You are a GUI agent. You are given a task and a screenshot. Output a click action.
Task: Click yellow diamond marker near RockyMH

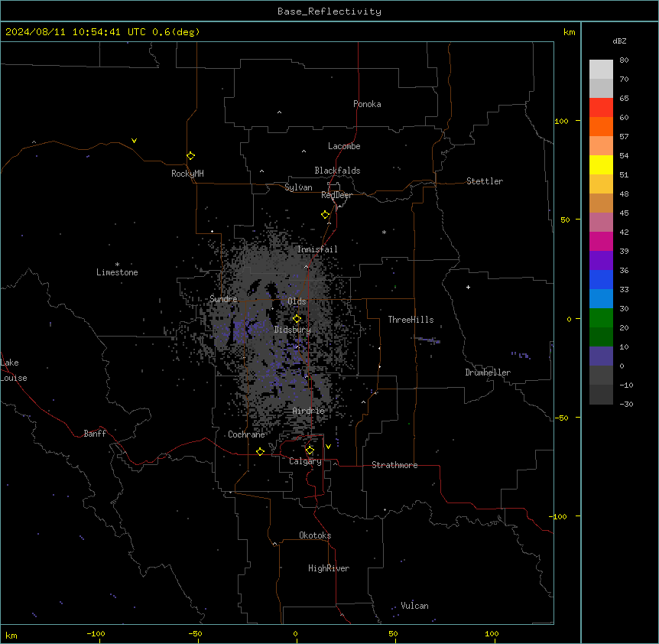(x=190, y=156)
